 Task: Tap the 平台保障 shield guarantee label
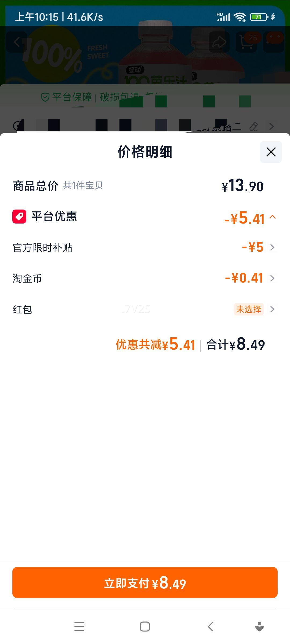point(67,97)
